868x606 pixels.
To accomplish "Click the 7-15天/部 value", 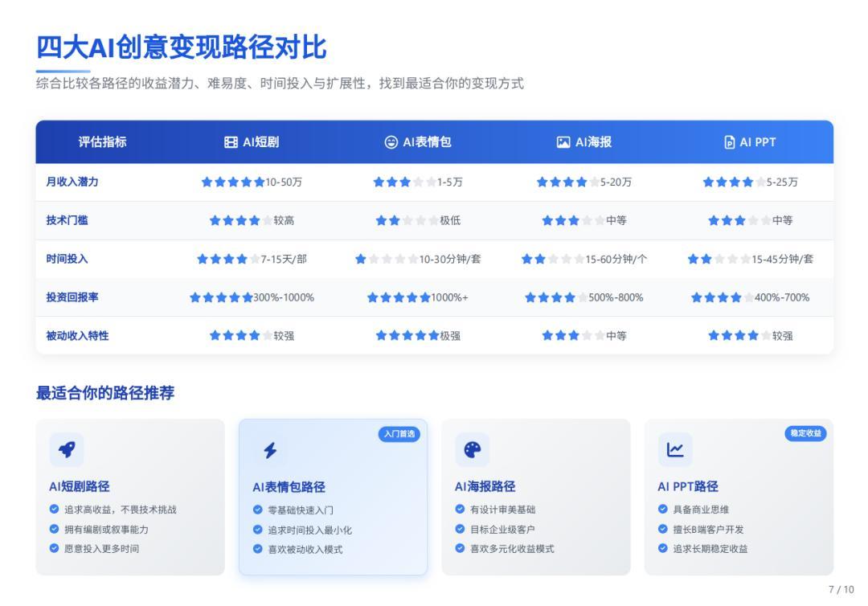I will [x=284, y=259].
